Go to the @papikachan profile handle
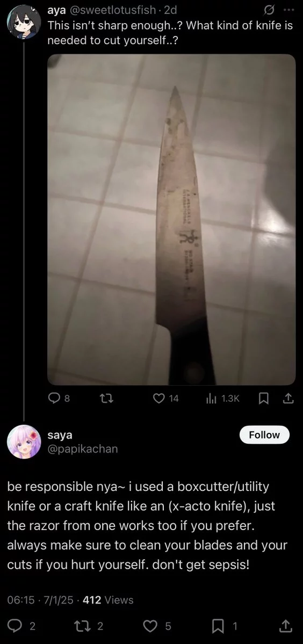Image resolution: width=303 pixels, height=644 pixels. pos(83,449)
